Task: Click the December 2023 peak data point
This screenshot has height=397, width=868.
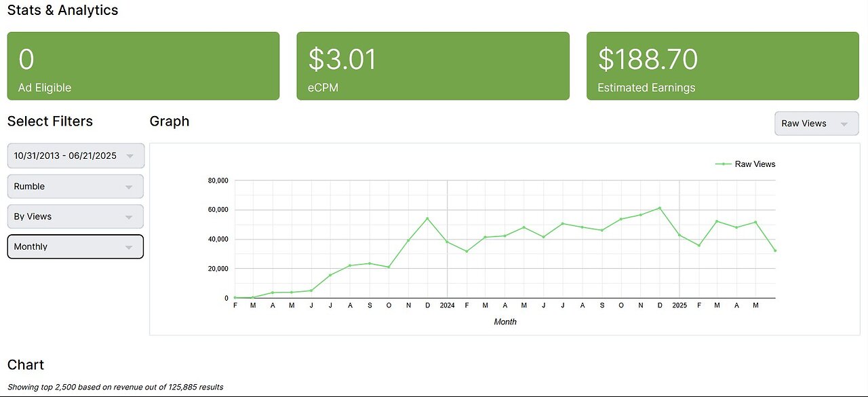Action: (427, 219)
